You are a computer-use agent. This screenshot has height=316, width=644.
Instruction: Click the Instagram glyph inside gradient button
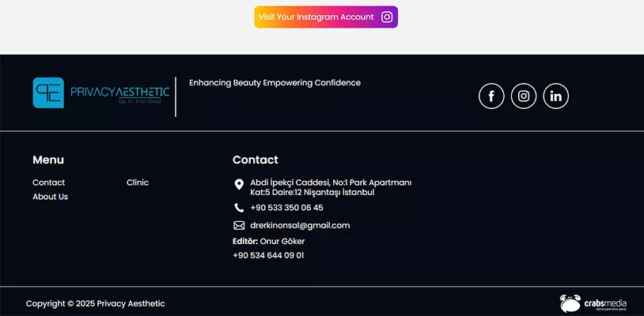(387, 17)
